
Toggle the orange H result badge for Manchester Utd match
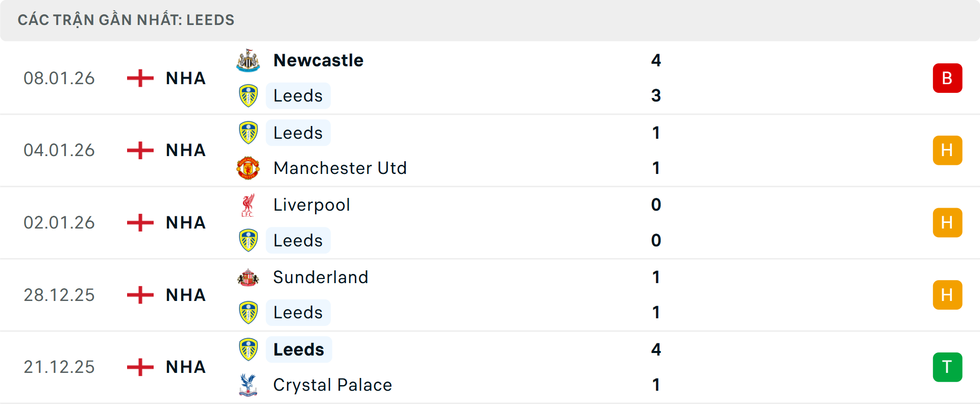point(948,150)
